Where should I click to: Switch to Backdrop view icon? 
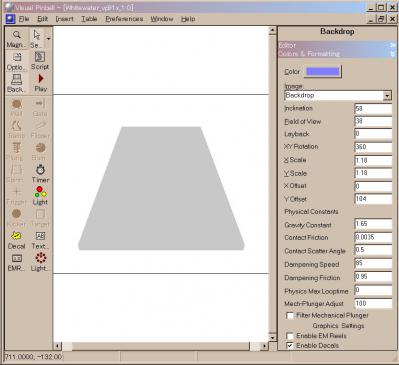pyautogui.click(x=16, y=83)
